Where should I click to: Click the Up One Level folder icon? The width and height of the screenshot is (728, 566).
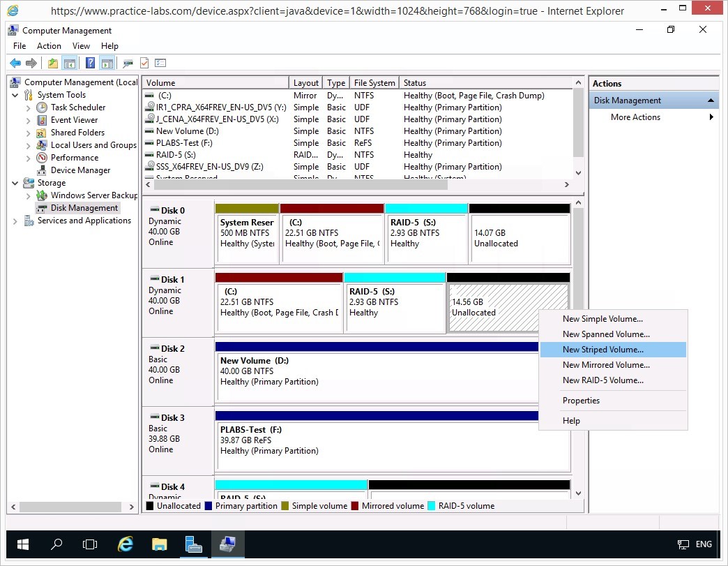(x=53, y=64)
